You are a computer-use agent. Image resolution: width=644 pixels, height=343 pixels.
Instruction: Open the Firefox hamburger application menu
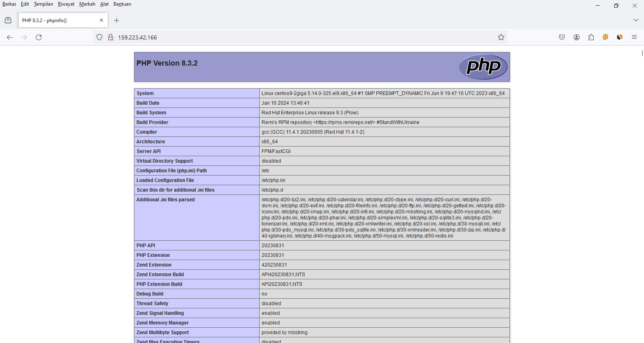tap(634, 37)
